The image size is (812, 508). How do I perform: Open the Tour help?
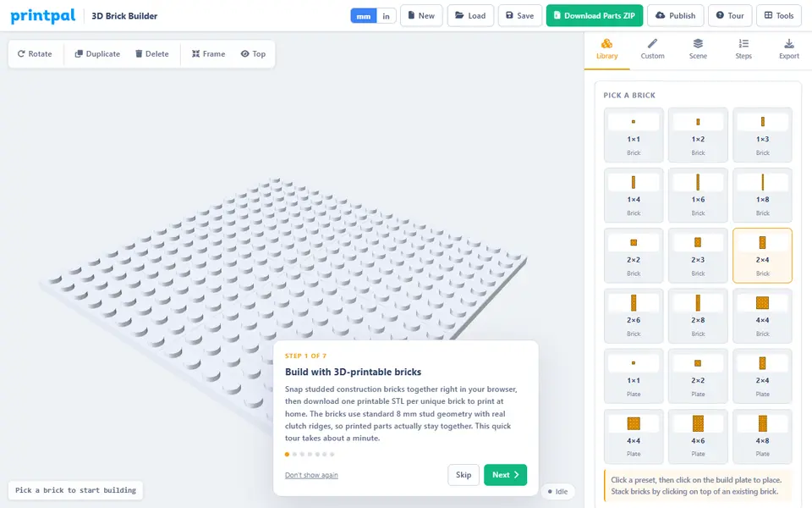pos(730,15)
